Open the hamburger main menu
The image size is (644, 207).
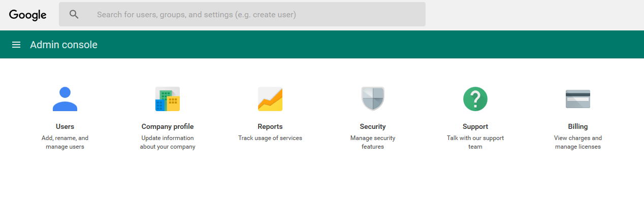[16, 45]
